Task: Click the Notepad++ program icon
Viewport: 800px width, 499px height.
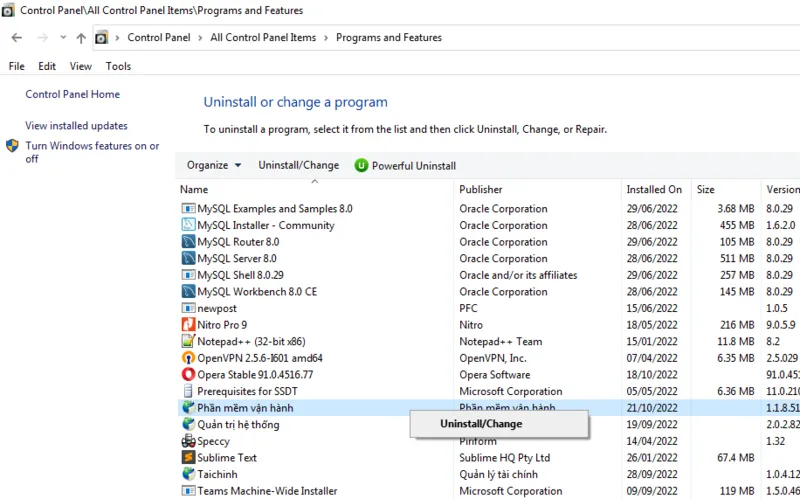Action: pyautogui.click(x=189, y=341)
